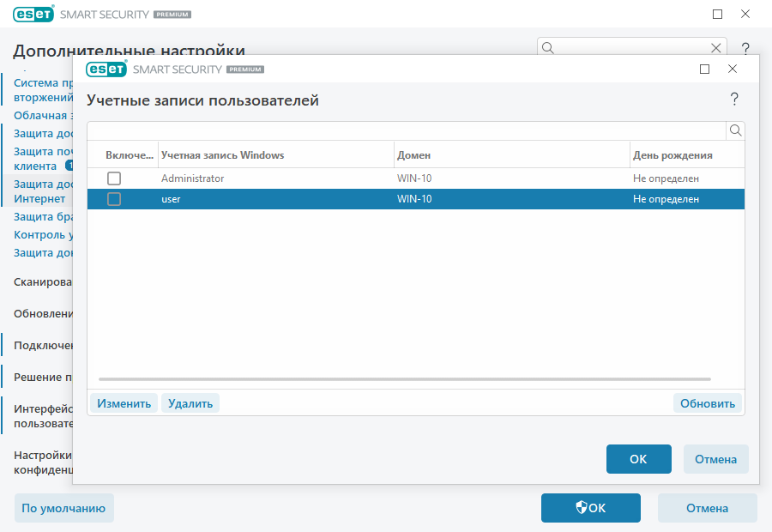Select the Administrator row name
This screenshot has width=772, height=532.
click(192, 178)
